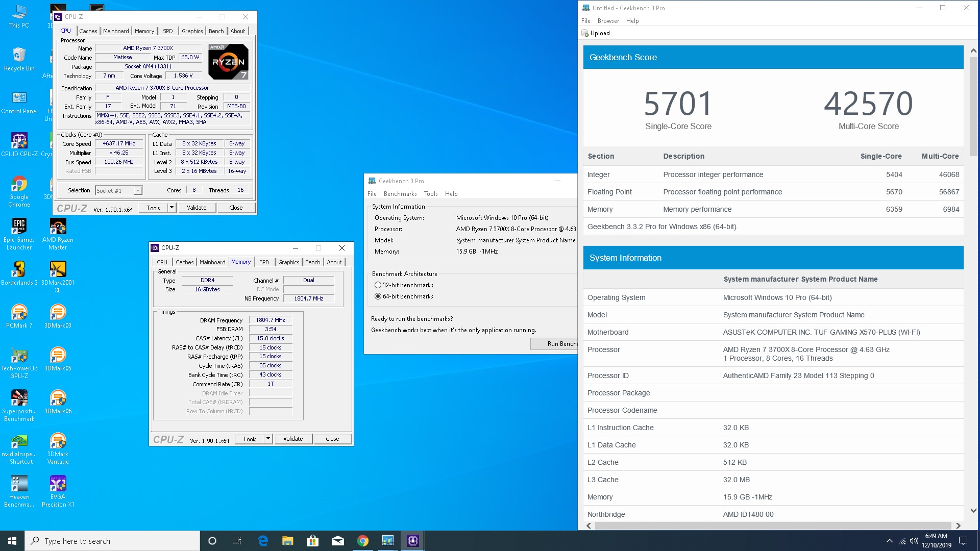Open File Explorer from taskbar
980x551 pixels.
click(287, 541)
